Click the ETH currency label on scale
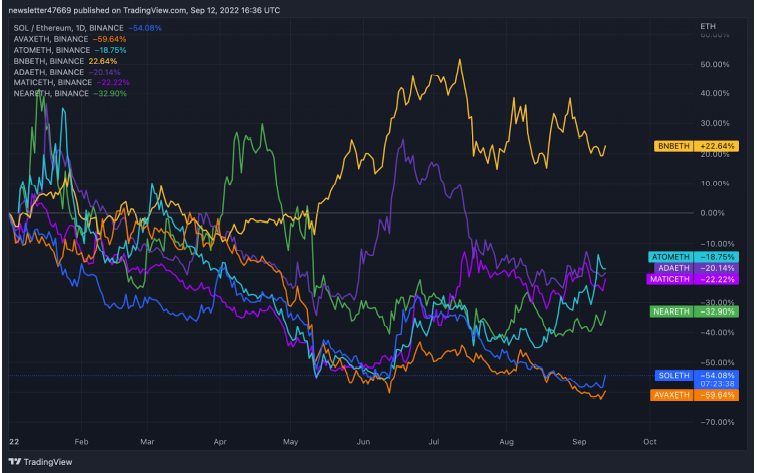 [708, 26]
